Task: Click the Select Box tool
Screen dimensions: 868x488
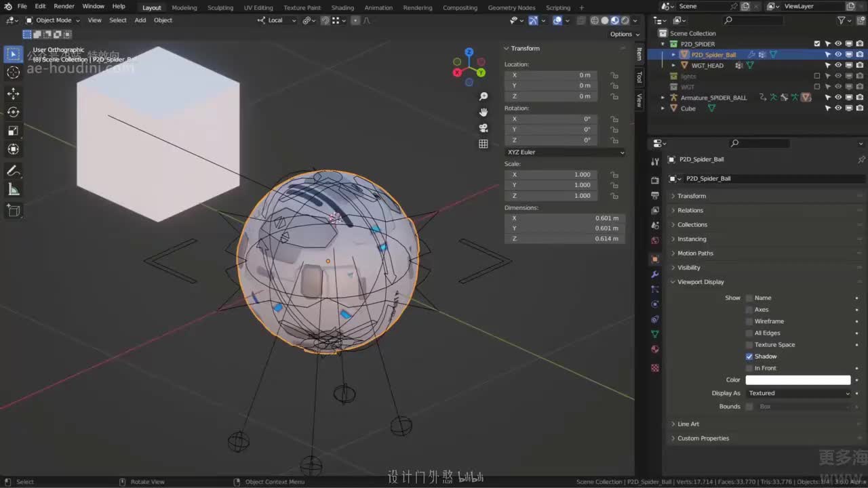Action: (14, 54)
